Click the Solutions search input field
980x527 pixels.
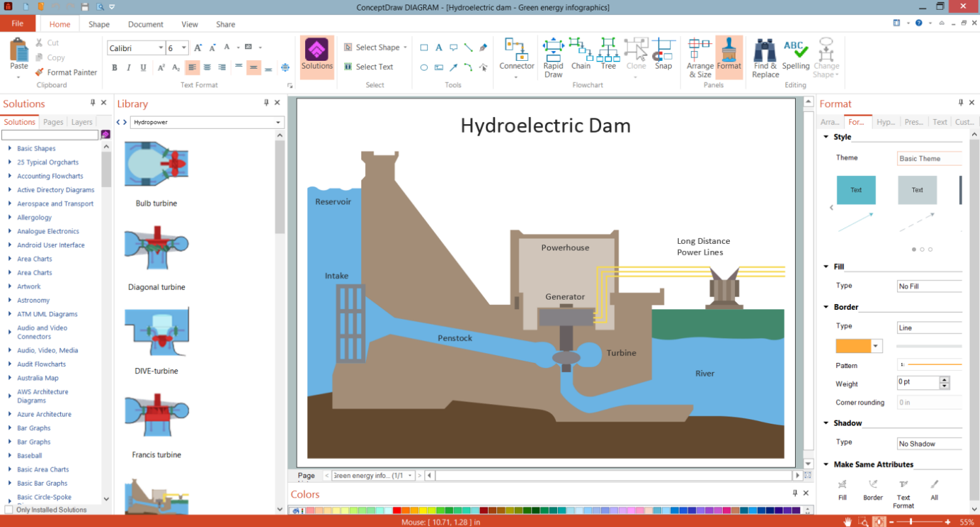(x=50, y=135)
